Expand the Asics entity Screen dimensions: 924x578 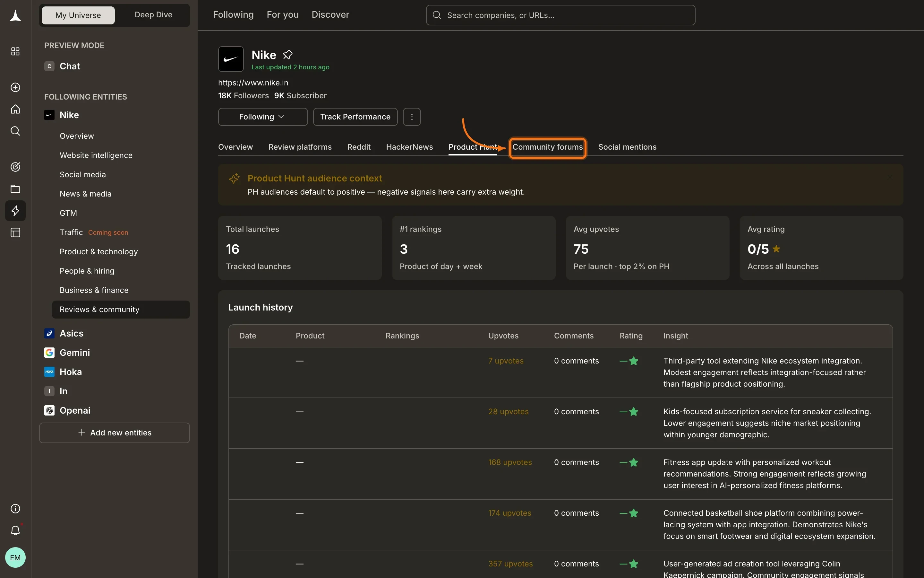coord(72,333)
